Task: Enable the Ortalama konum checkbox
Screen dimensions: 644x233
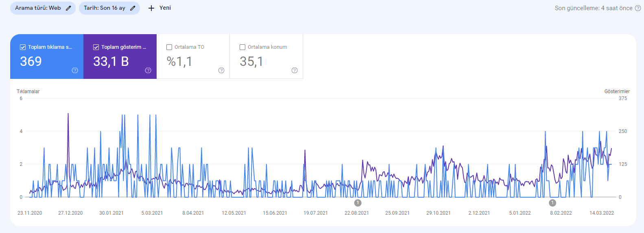Action: click(242, 47)
